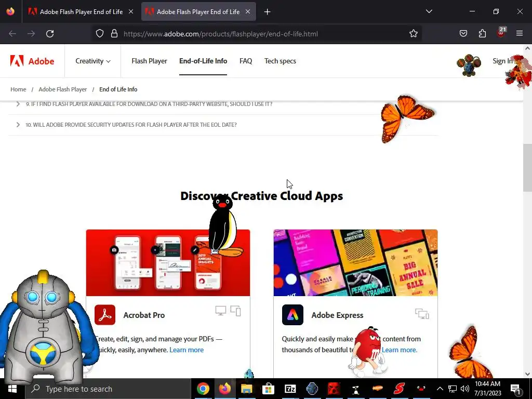The image size is (532, 399).
Task: Launch Google Chrome from the taskbar
Action: (203, 389)
